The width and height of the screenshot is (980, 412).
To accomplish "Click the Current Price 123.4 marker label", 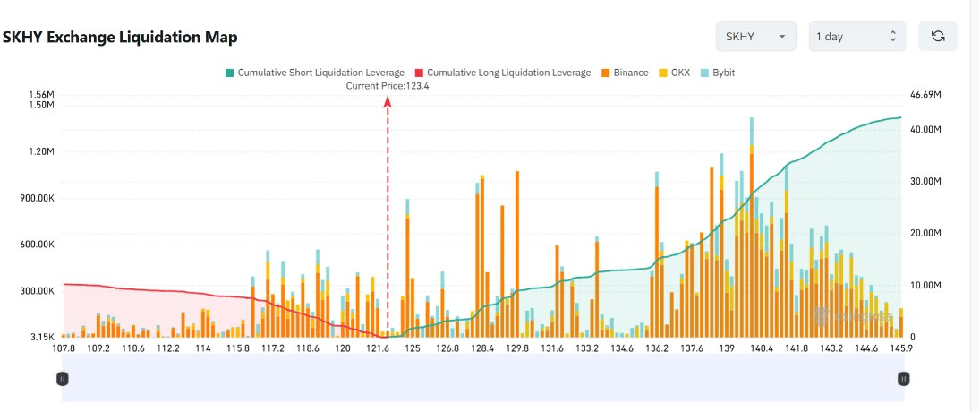I will 387,86.
